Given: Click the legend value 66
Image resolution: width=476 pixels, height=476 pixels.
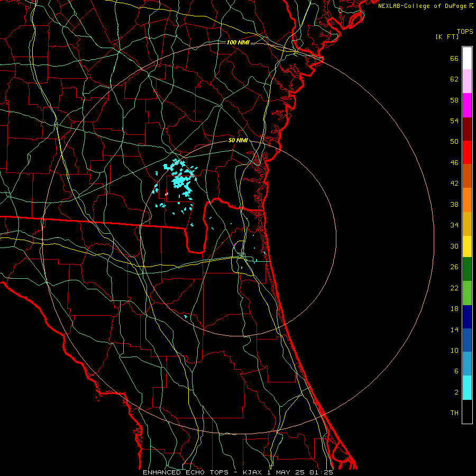Looking at the screenshot, I should pyautogui.click(x=454, y=59).
